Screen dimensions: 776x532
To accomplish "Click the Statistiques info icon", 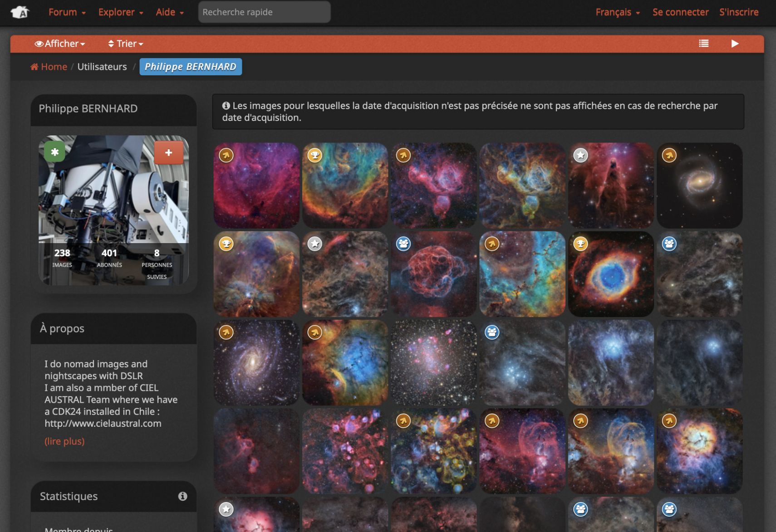I will 182,496.
